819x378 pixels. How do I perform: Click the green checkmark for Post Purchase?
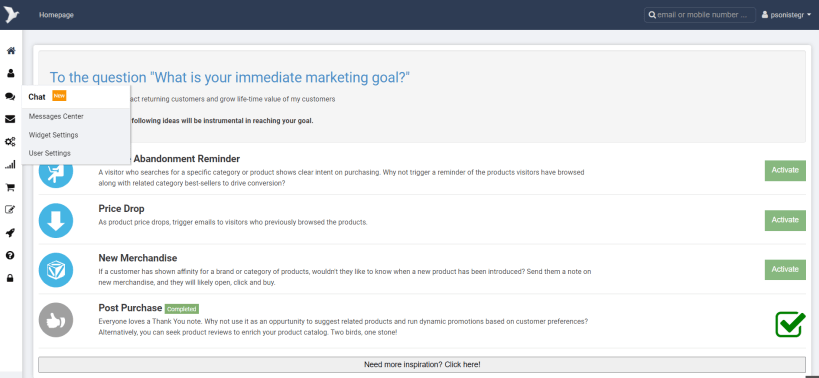click(x=790, y=324)
